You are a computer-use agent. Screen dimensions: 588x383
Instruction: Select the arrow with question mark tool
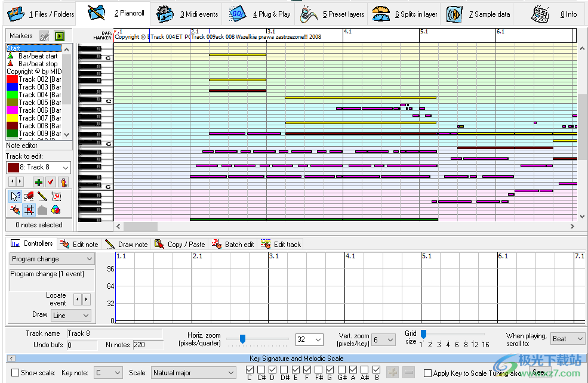click(16, 196)
